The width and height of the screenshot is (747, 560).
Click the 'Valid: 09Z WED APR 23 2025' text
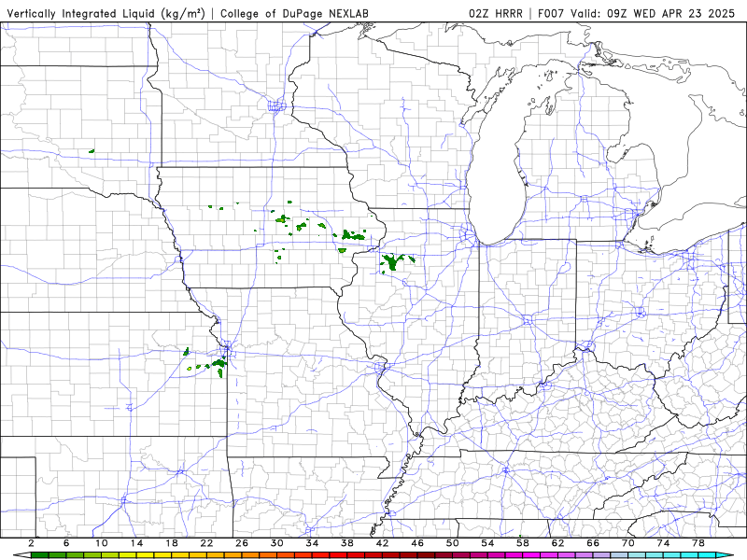[x=653, y=13]
